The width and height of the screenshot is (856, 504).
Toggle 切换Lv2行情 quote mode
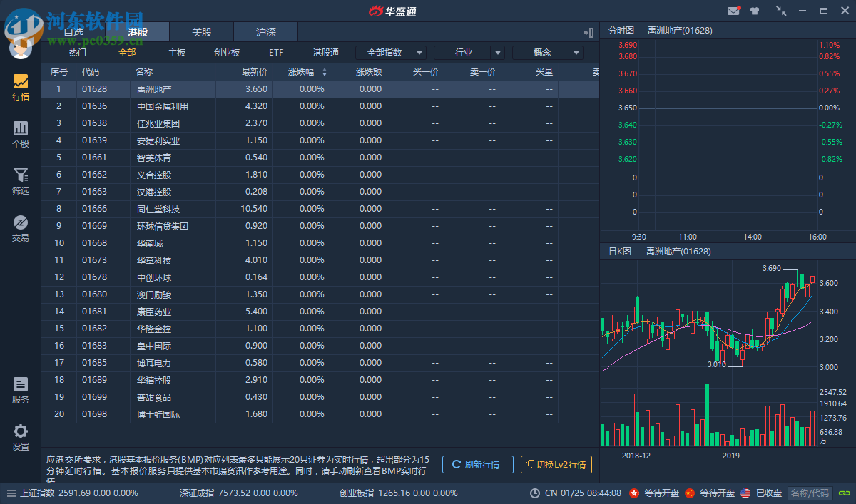click(x=558, y=464)
